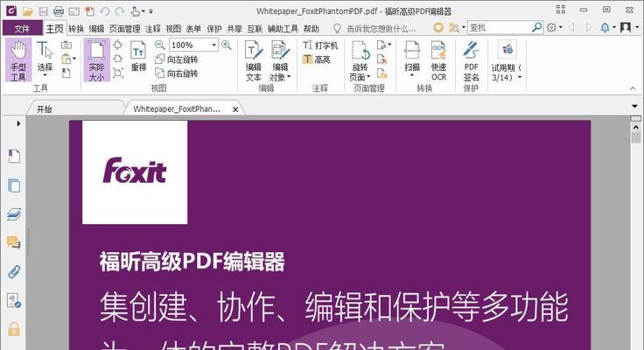This screenshot has height=350, width=644.
Task: Run Quick OCR (快速OCR)
Action: 438,60
